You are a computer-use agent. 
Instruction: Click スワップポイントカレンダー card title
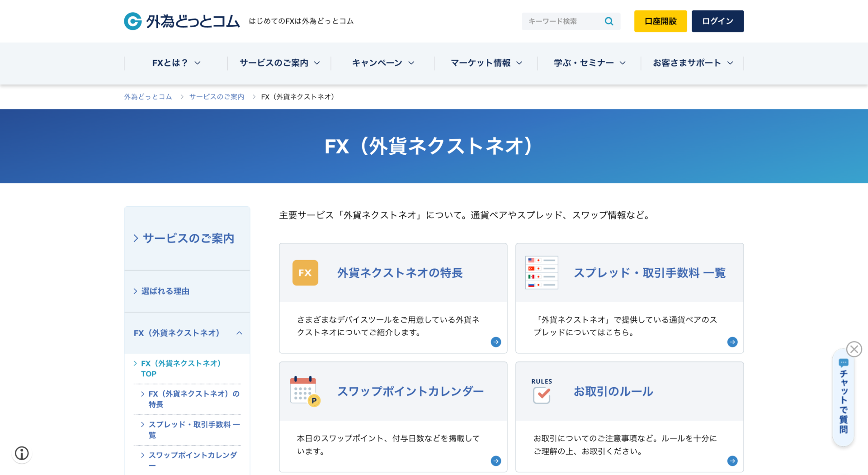click(410, 391)
